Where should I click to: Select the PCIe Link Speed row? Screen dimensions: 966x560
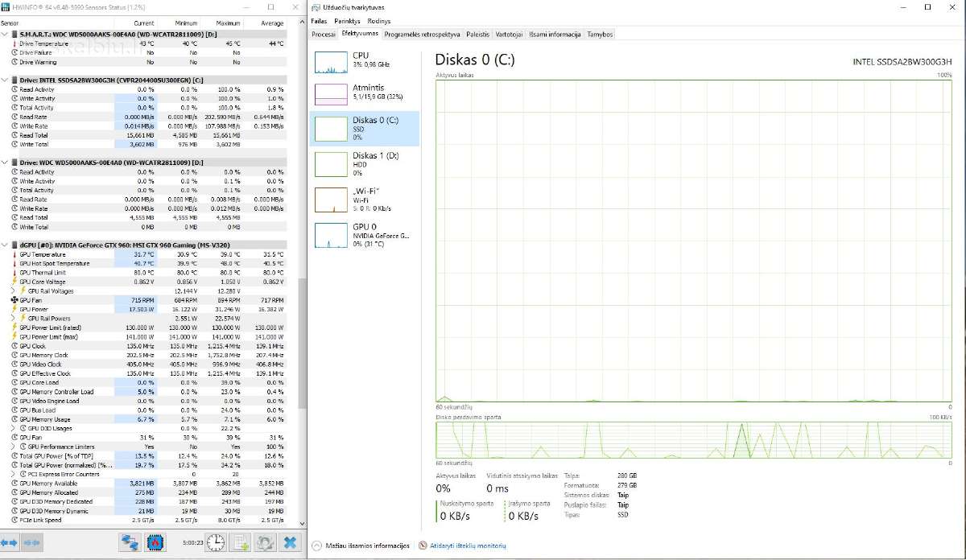pyautogui.click(x=143, y=520)
